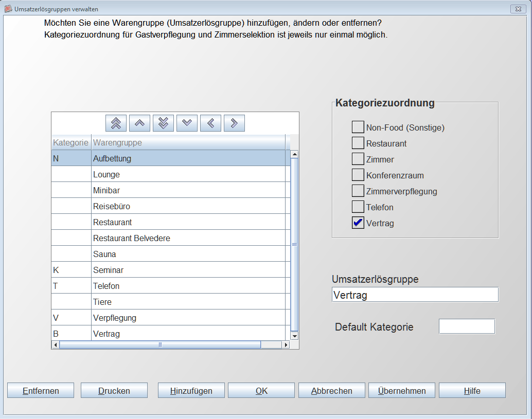This screenshot has width=532, height=419.
Task: Select the Sauna row
Action: click(x=171, y=254)
